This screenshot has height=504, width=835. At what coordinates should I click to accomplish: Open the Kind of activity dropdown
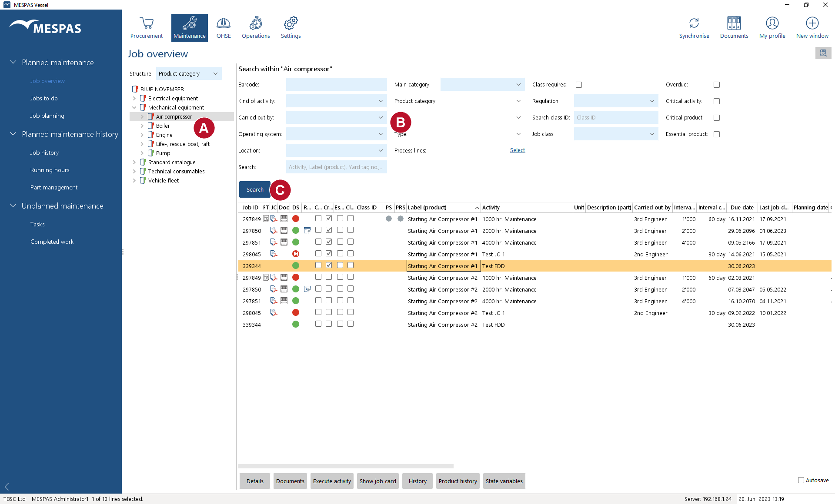(336, 101)
